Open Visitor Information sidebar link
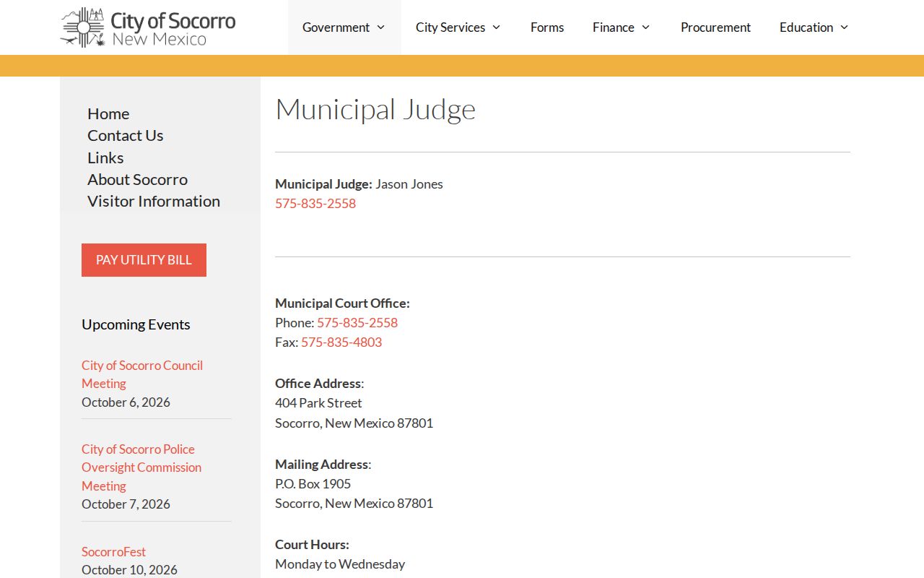The image size is (924, 578). tap(154, 201)
